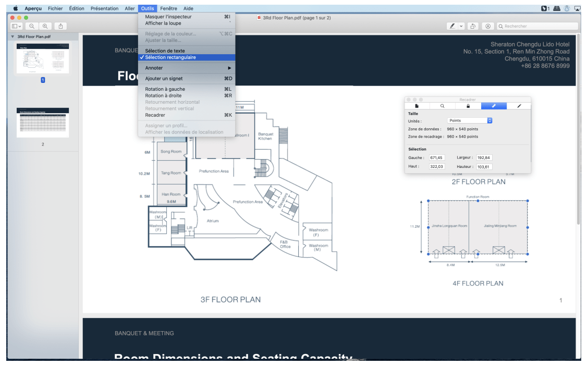Click the zoom out magnifier icon
Screen dimensions: 588x365
pos(32,26)
